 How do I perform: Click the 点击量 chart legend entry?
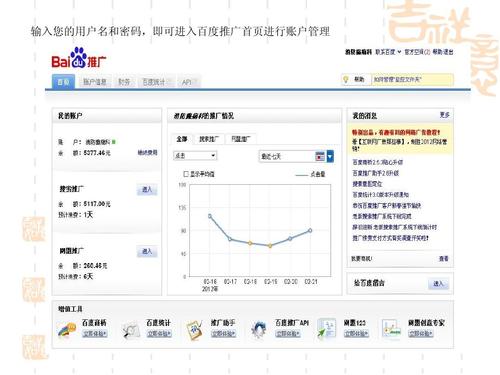310,174
